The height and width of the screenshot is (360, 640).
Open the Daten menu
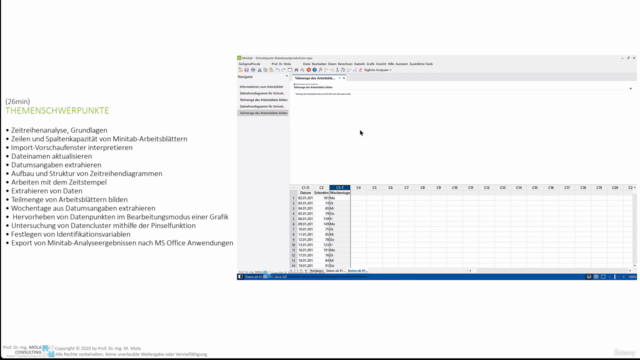pyautogui.click(x=332, y=64)
